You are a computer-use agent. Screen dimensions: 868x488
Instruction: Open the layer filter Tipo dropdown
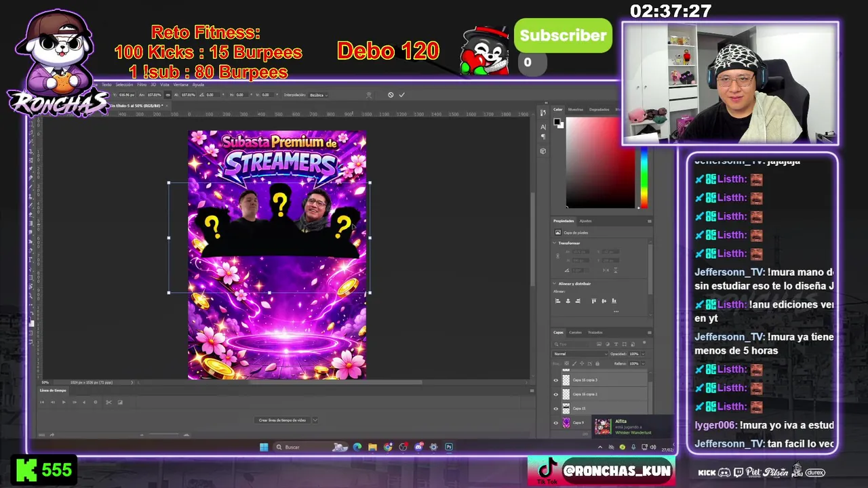click(572, 344)
